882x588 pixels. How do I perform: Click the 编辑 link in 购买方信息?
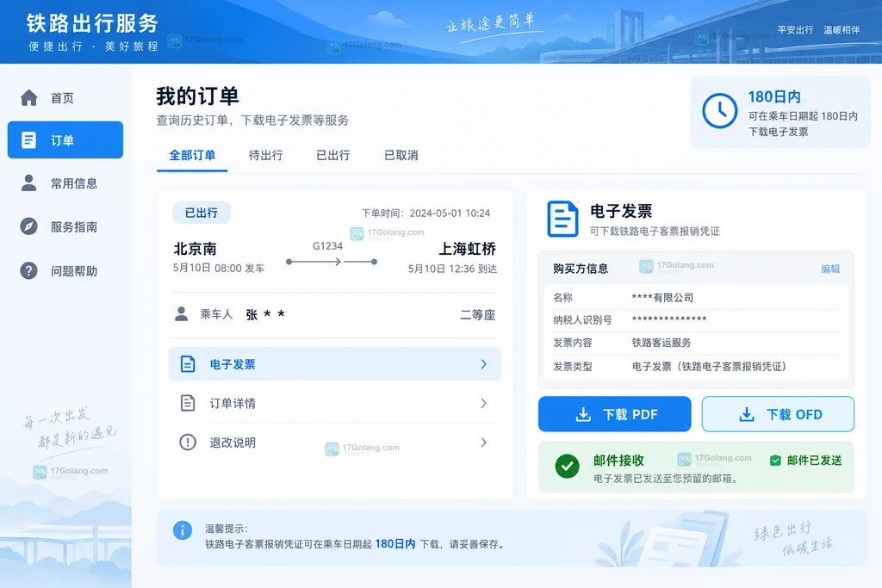(830, 269)
